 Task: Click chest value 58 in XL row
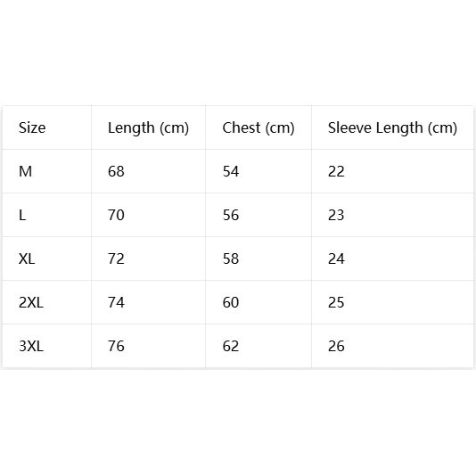click(x=231, y=259)
